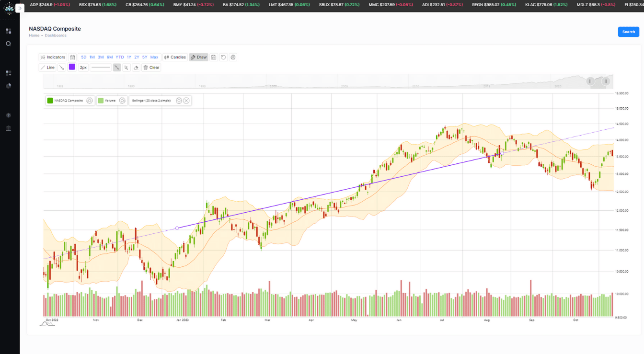Open Volume series settings gear
644x354 pixels.
(122, 101)
